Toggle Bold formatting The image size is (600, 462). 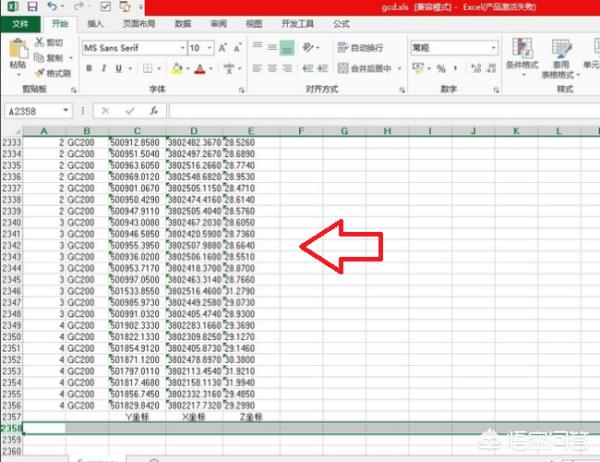[89, 69]
